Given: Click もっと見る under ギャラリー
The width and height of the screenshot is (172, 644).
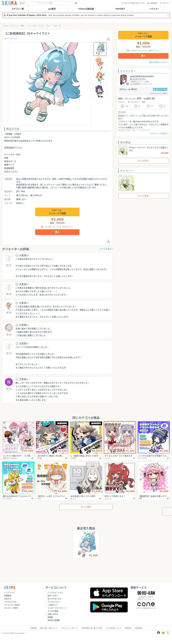Looking at the screenshot, I should point(143,196).
